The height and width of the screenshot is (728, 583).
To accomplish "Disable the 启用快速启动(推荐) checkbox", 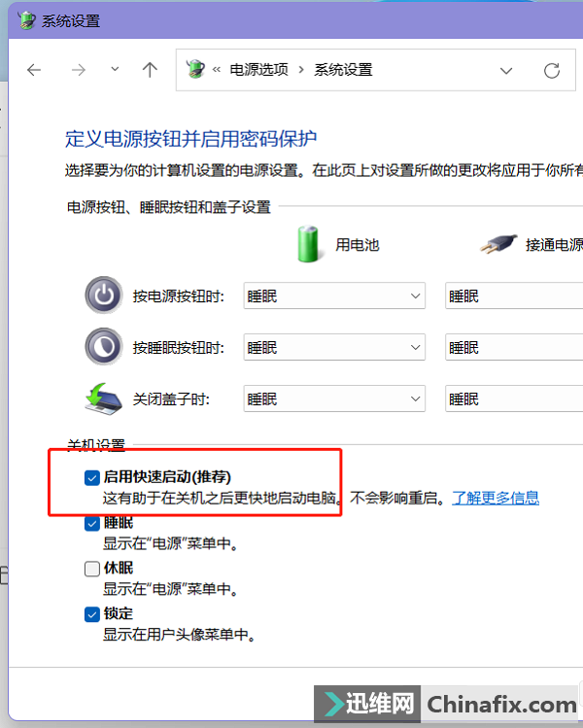I will (92, 477).
